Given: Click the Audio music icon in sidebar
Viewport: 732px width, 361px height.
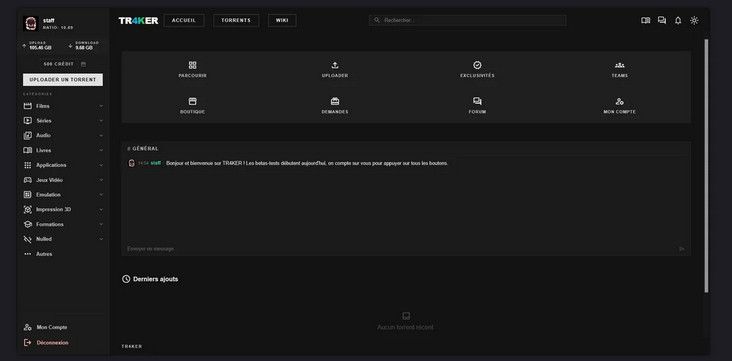Looking at the screenshot, I should [x=28, y=135].
